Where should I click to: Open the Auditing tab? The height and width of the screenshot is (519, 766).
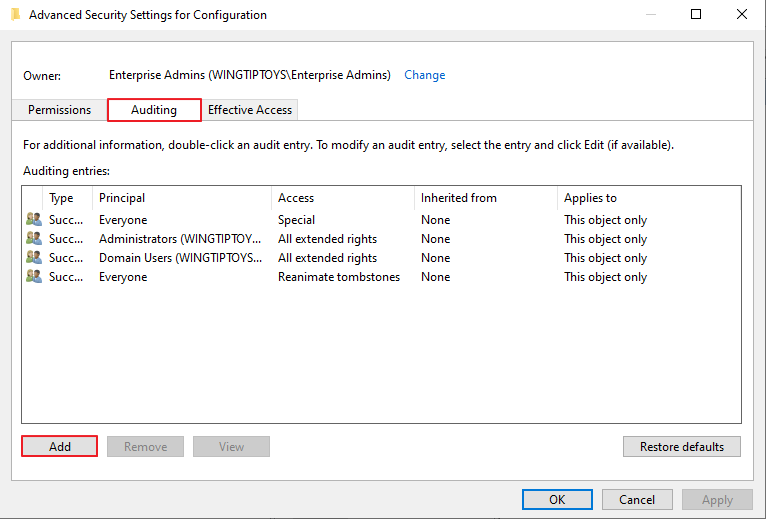click(x=154, y=109)
